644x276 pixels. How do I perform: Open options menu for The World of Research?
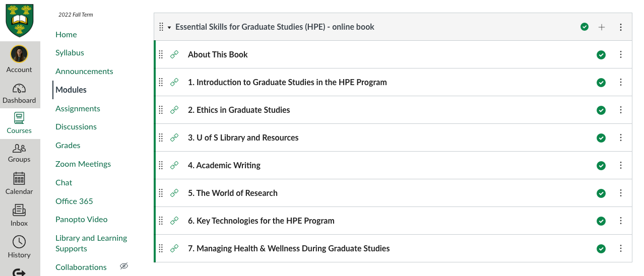coord(621,193)
